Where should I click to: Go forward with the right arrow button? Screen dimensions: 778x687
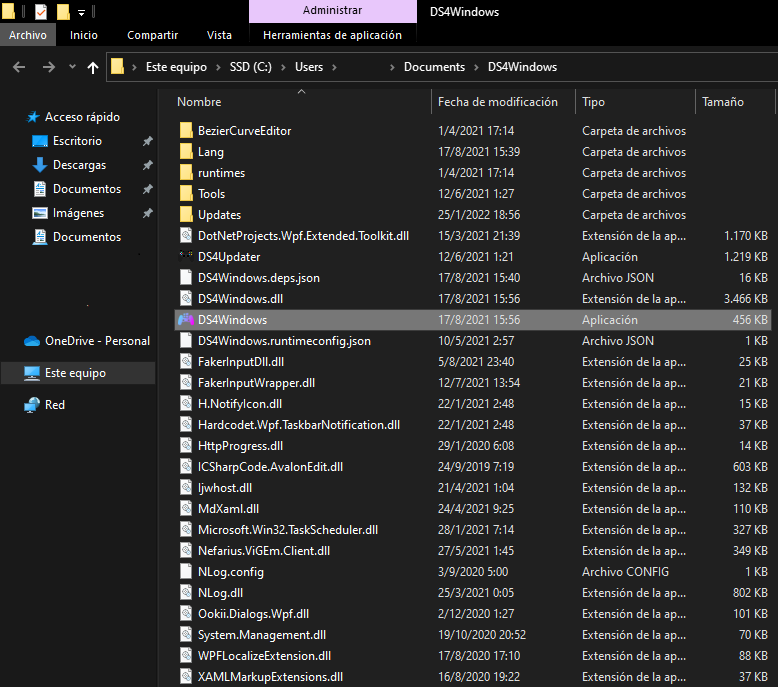pyautogui.click(x=49, y=67)
